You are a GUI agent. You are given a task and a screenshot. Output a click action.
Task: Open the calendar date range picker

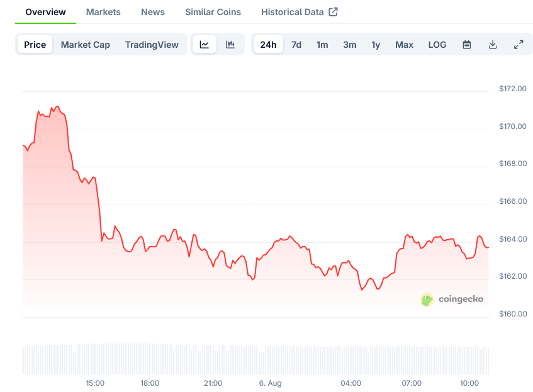point(467,45)
